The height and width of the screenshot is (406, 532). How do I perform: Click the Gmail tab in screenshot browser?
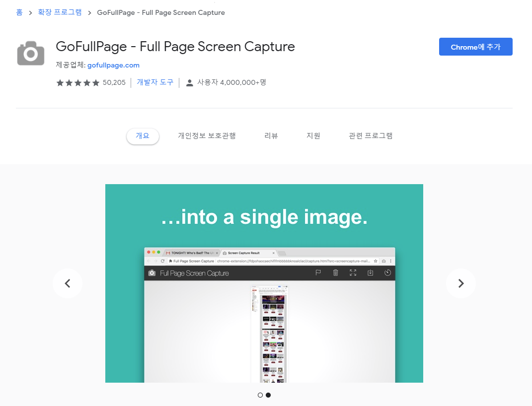[192, 253]
